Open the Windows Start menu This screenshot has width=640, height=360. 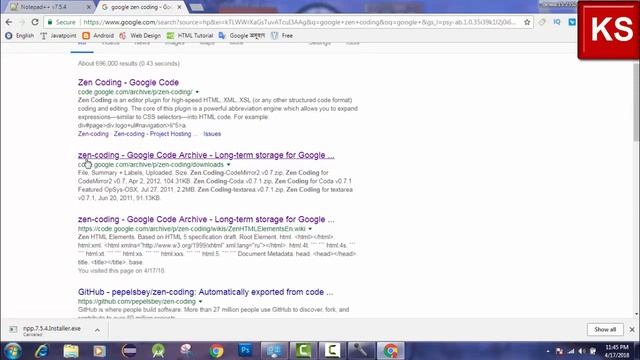click(x=12, y=351)
